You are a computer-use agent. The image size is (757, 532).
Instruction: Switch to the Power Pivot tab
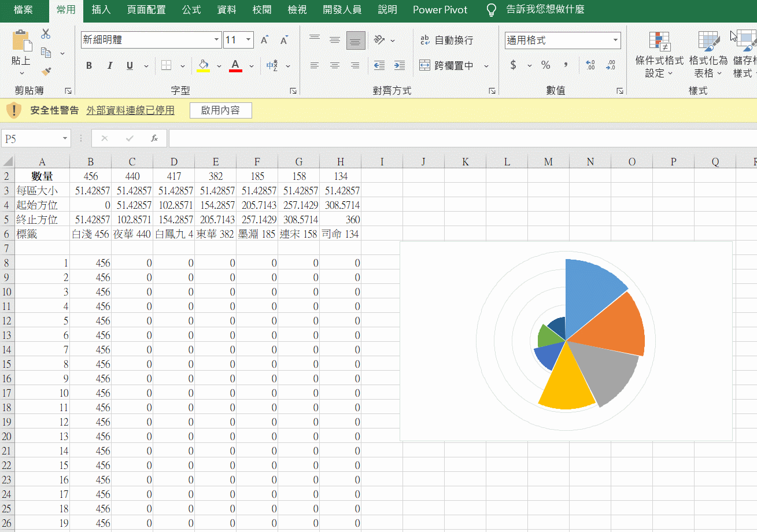click(440, 10)
